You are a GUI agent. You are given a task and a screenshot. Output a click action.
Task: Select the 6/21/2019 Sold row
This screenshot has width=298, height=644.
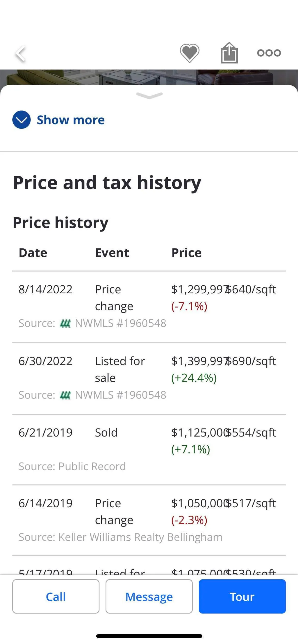click(x=149, y=440)
